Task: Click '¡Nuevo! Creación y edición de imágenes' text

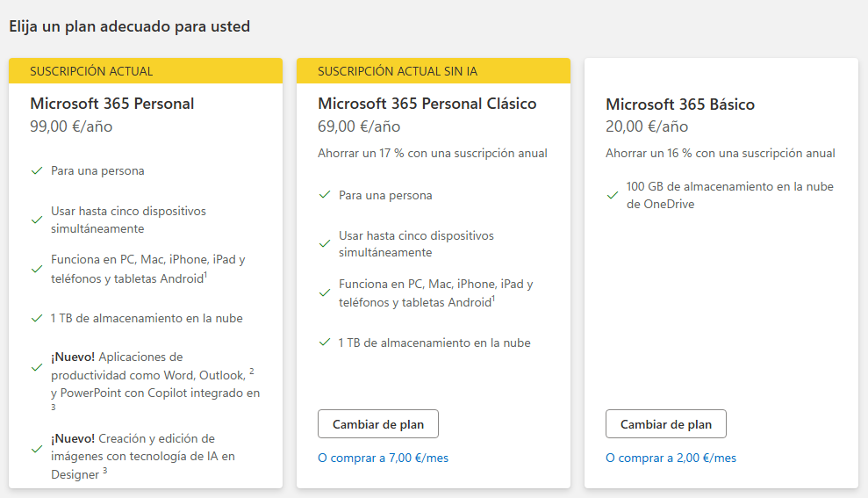Action: 143,457
